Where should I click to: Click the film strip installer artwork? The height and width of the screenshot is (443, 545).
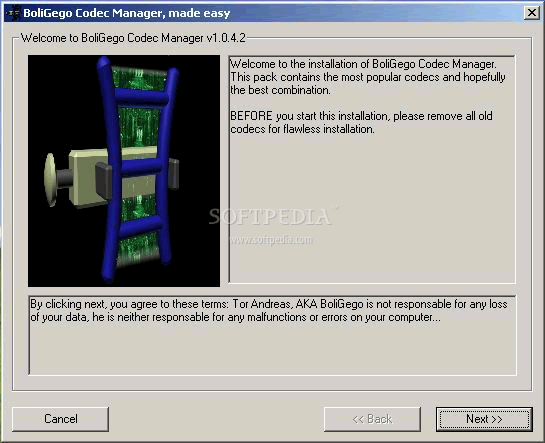124,171
